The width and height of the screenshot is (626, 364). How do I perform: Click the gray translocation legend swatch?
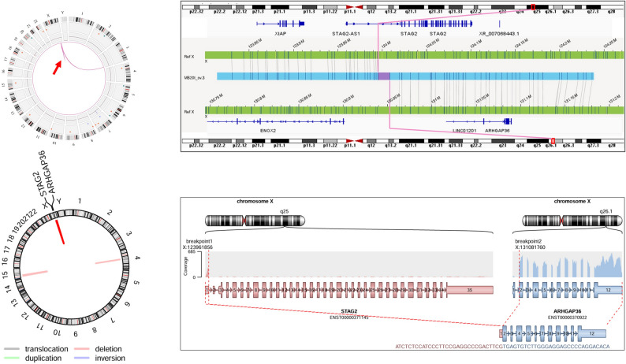point(12,349)
